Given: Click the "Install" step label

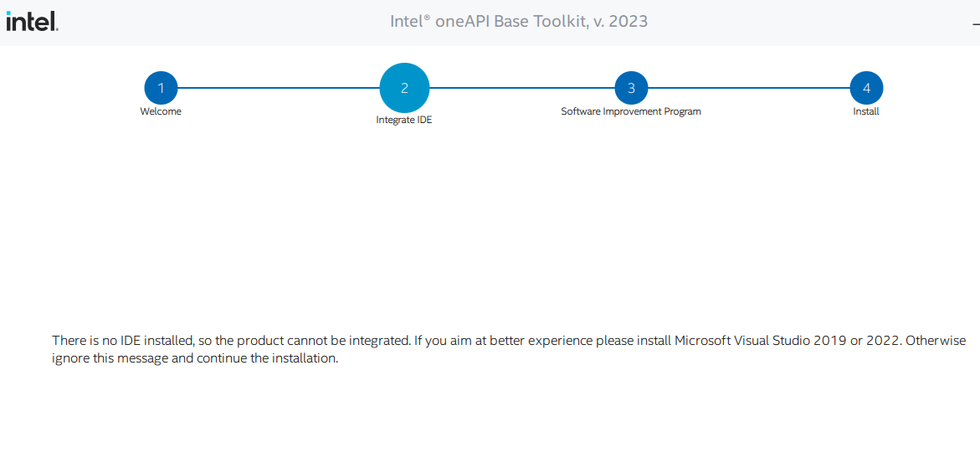Looking at the screenshot, I should 866,112.
